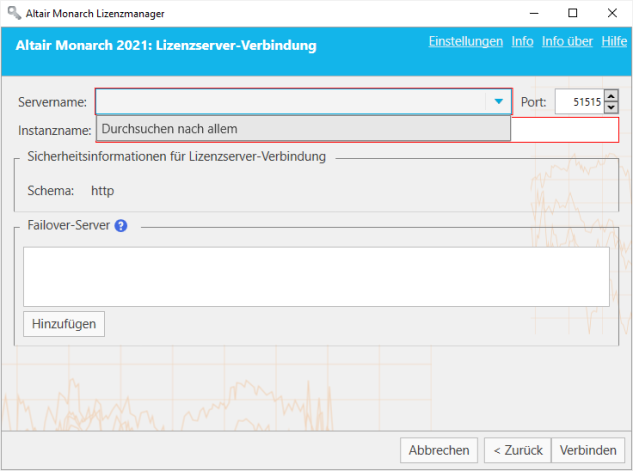Open the Einstellungen link

pyautogui.click(x=465, y=41)
